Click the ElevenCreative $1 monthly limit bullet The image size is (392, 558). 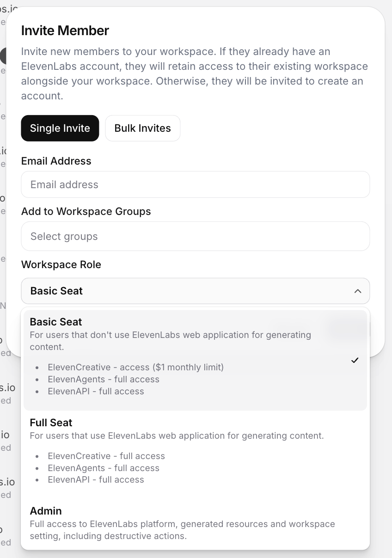(135, 368)
